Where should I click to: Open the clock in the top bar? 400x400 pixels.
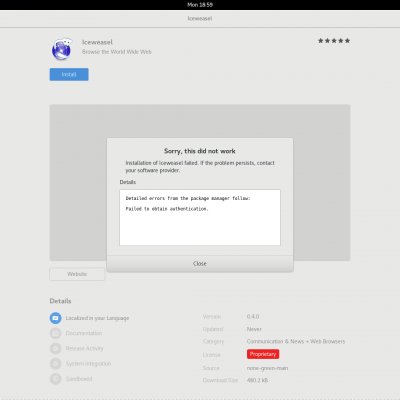tap(200, 5)
